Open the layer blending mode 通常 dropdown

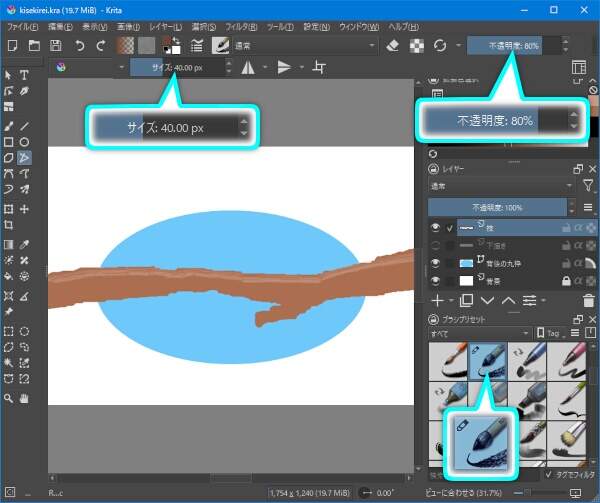tap(500, 185)
